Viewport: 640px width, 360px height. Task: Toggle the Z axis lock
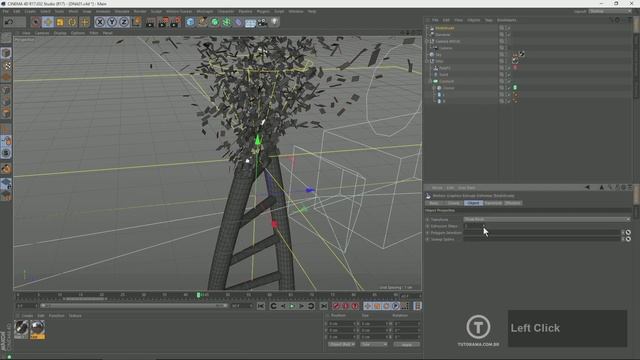[x=124, y=22]
